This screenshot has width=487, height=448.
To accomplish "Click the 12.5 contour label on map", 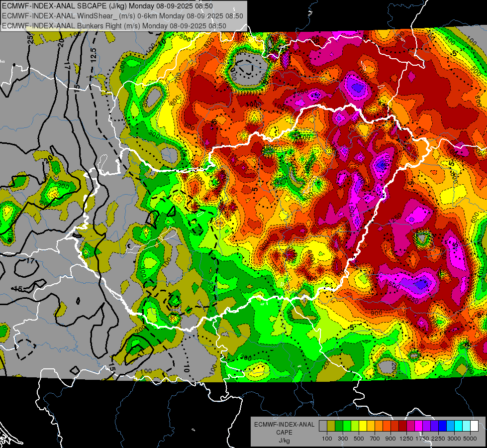I will coord(93,55).
